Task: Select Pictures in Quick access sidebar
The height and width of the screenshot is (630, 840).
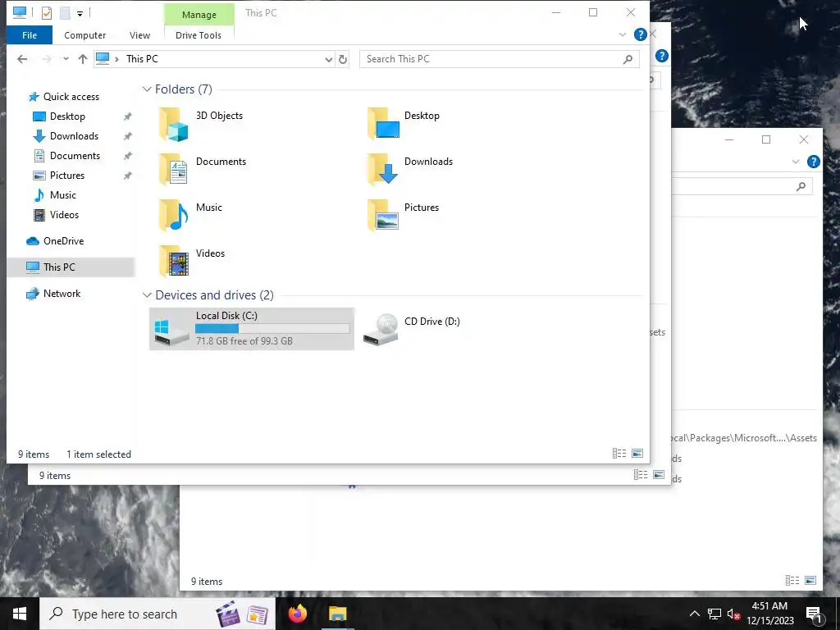Action: tap(67, 176)
